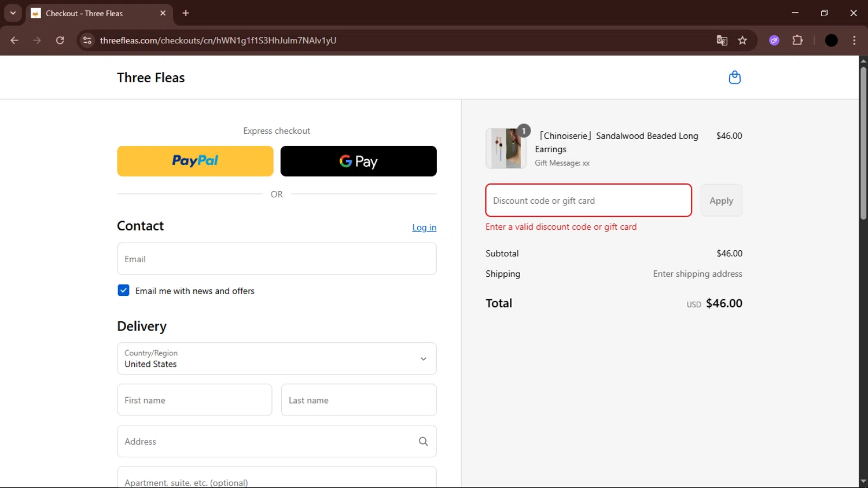The height and width of the screenshot is (488, 868).
Task: Focus the Discount code or gift card field
Action: click(x=589, y=200)
